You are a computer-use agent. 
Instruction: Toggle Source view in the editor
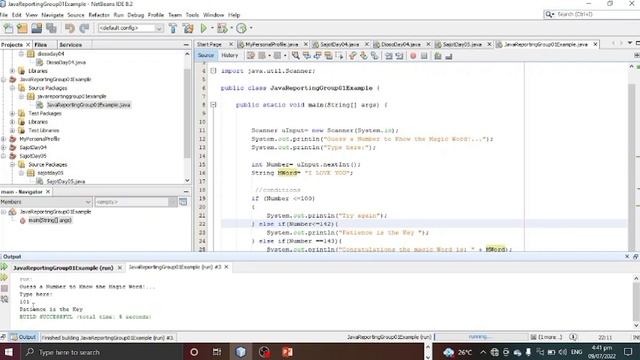pyautogui.click(x=206, y=56)
